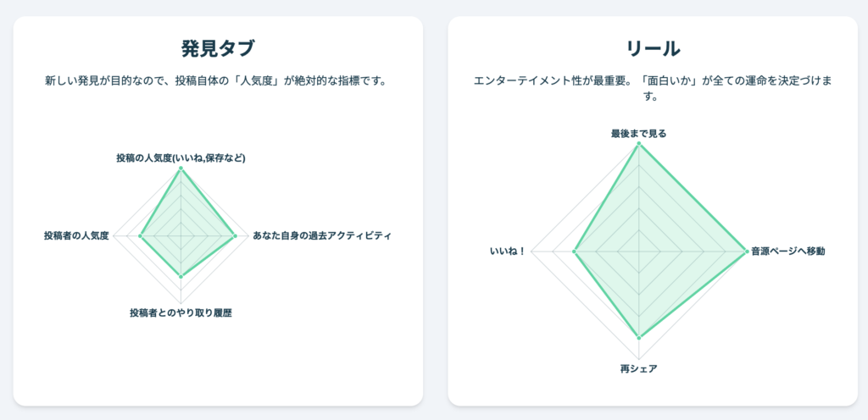Click the あなた自身の過去アクティビティ axis label
Viewport: 868px width, 420px height.
coord(322,236)
